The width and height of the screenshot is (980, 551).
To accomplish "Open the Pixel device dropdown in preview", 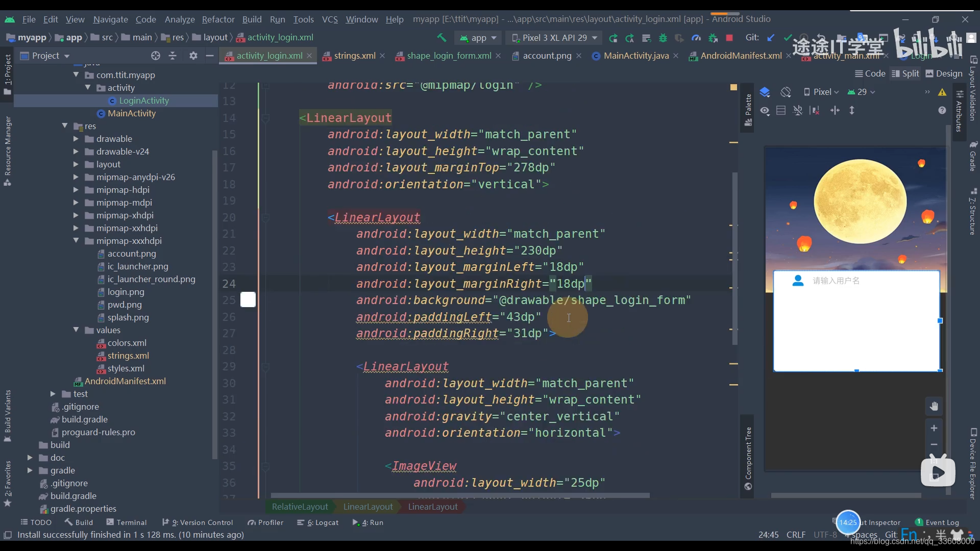I will (821, 92).
